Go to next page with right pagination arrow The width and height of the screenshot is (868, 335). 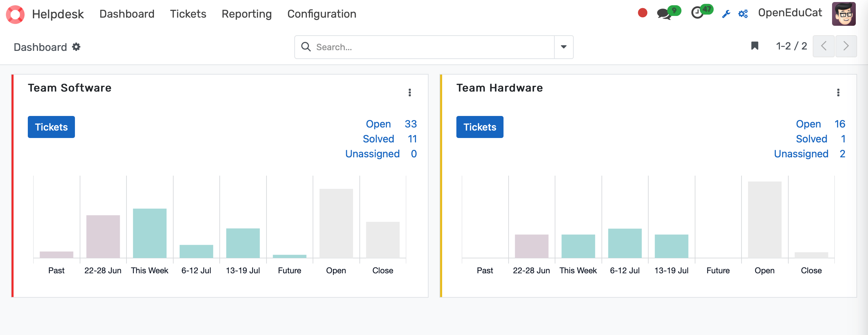(846, 46)
